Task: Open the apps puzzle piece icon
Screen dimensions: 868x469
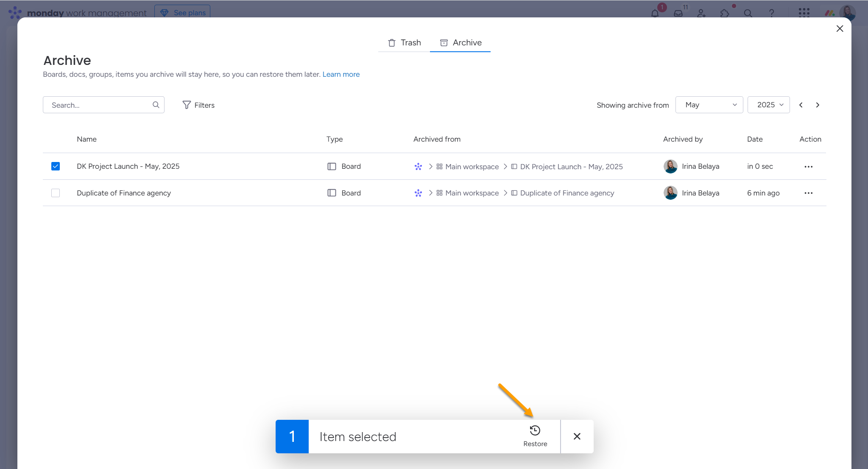Action: pos(725,13)
